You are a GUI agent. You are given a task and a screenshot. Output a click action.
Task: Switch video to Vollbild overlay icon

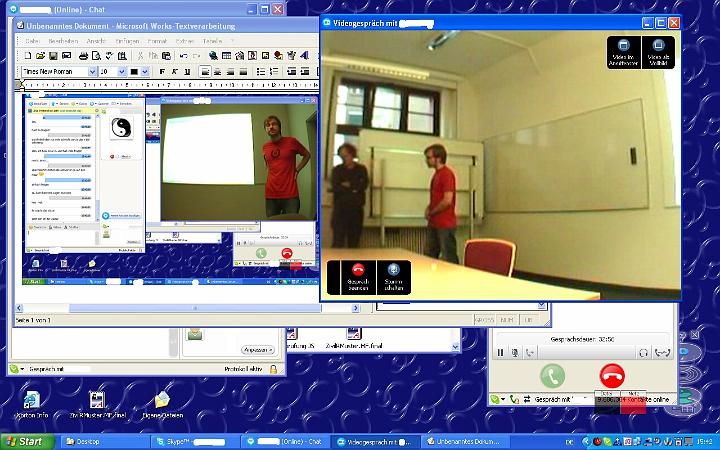(658, 52)
